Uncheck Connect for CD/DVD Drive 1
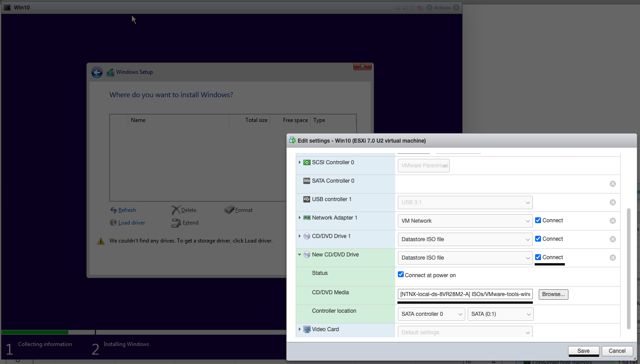640x364 pixels. [538, 239]
